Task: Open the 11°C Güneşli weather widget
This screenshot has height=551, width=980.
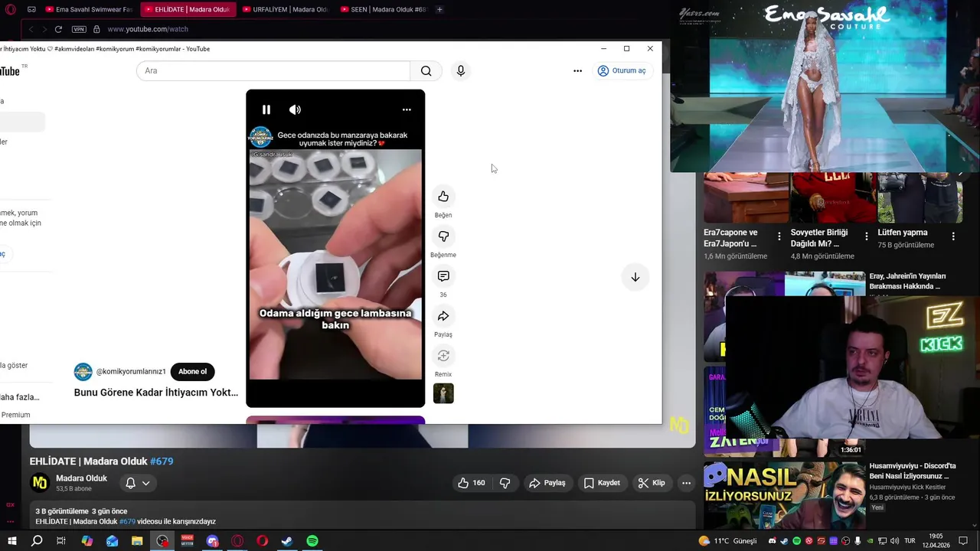Action: [x=727, y=541]
